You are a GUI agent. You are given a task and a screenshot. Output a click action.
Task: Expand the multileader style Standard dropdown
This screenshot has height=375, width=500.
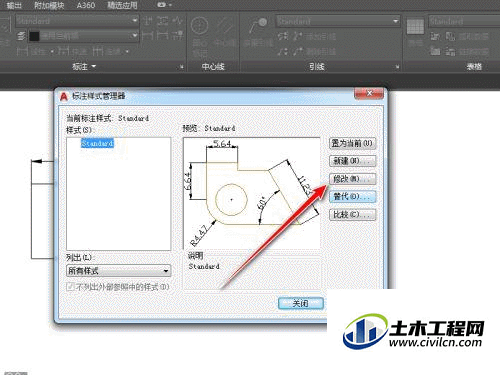(x=395, y=21)
